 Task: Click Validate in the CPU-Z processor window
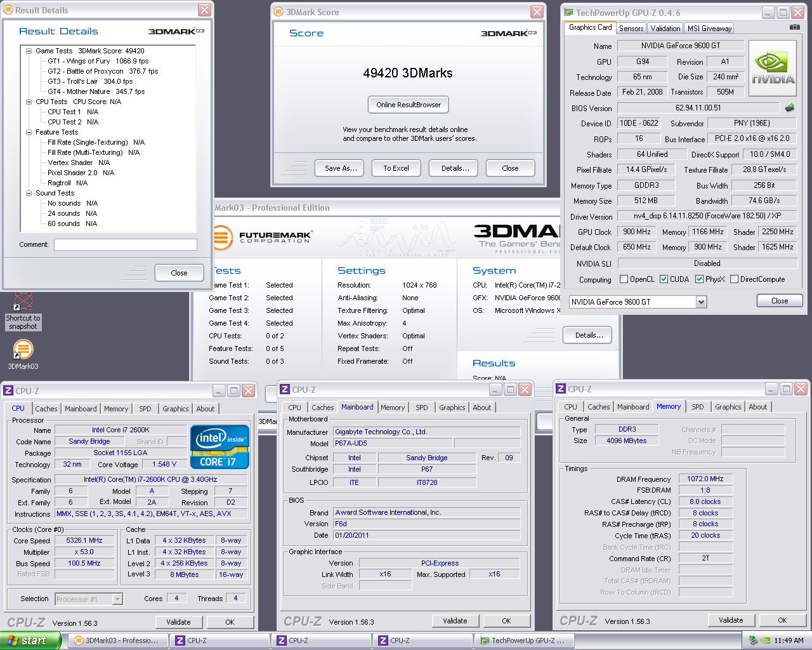pyautogui.click(x=178, y=622)
